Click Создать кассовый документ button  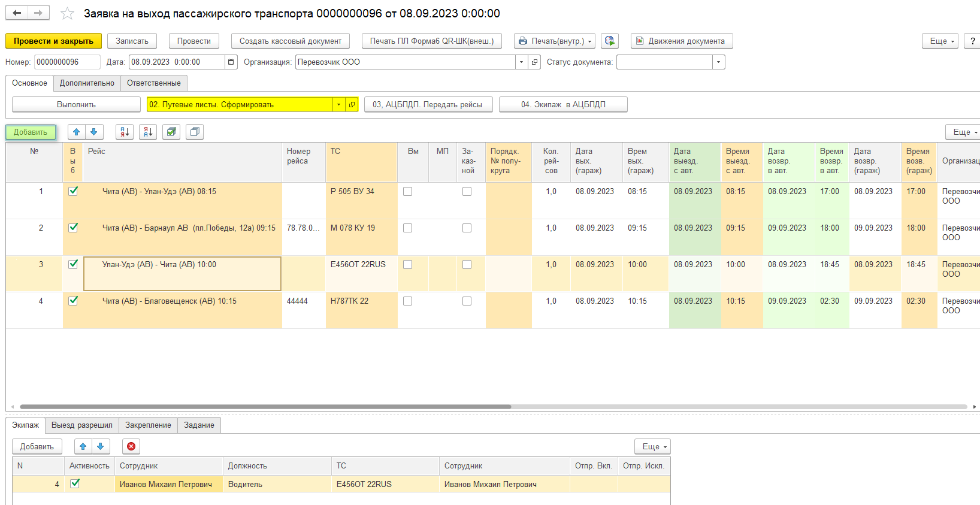click(291, 41)
